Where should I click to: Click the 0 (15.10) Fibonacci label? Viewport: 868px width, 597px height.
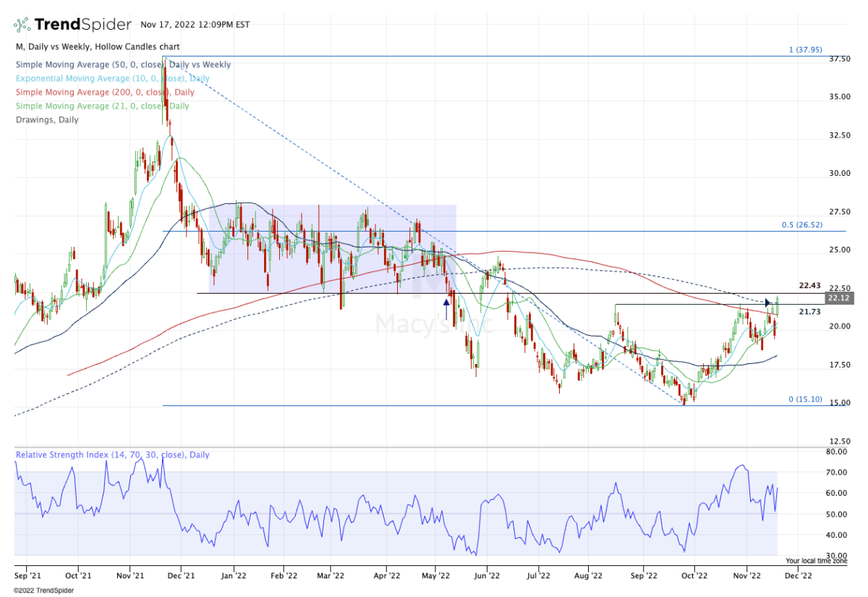804,399
